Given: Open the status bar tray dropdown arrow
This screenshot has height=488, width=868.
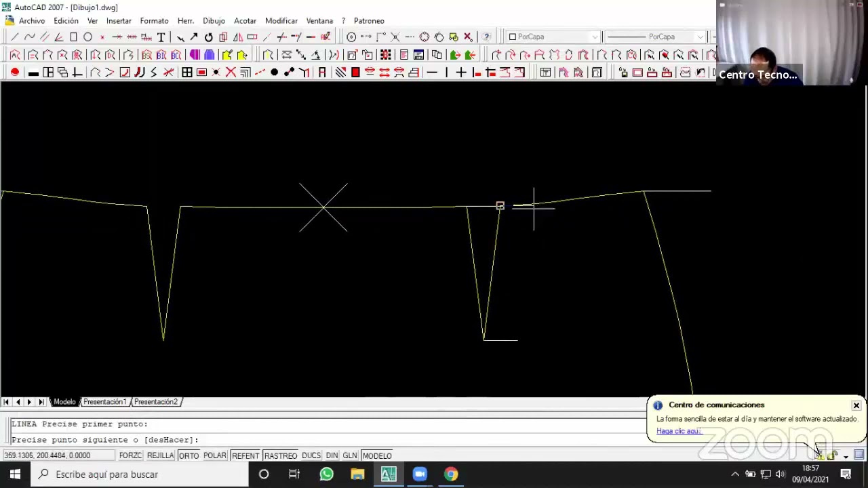Looking at the screenshot, I should pyautogui.click(x=846, y=456).
